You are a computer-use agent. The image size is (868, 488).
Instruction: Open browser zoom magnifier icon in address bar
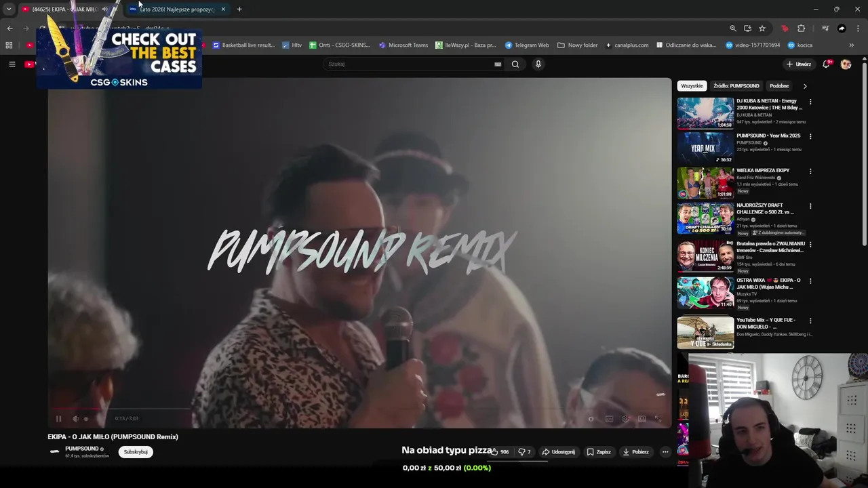click(732, 28)
